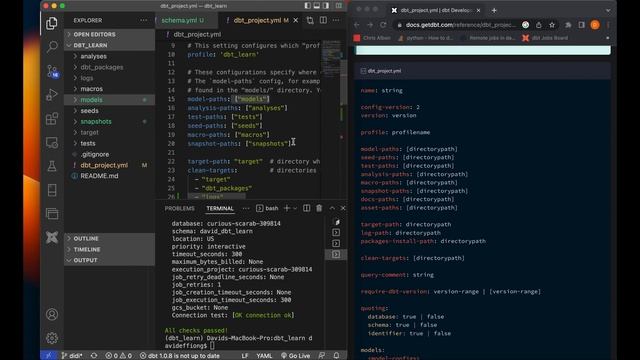The height and width of the screenshot is (360, 640).
Task: Click errors and warnings count status
Action: point(119,356)
